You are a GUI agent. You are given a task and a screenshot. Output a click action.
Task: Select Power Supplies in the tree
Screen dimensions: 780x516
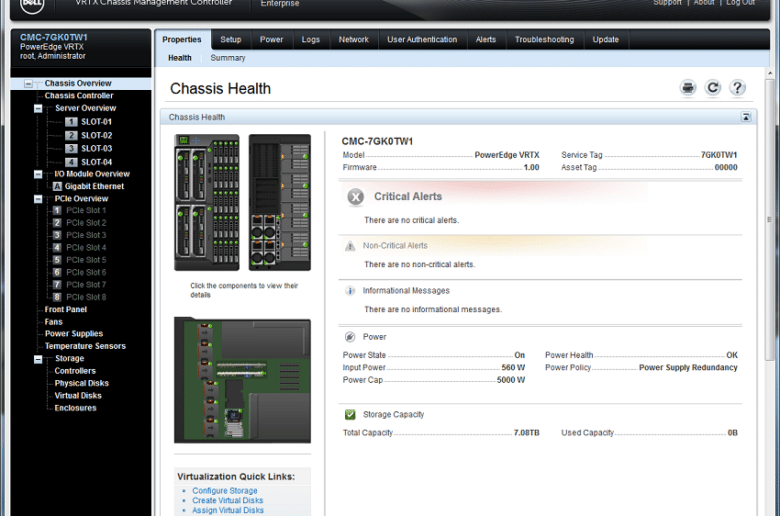point(74,334)
